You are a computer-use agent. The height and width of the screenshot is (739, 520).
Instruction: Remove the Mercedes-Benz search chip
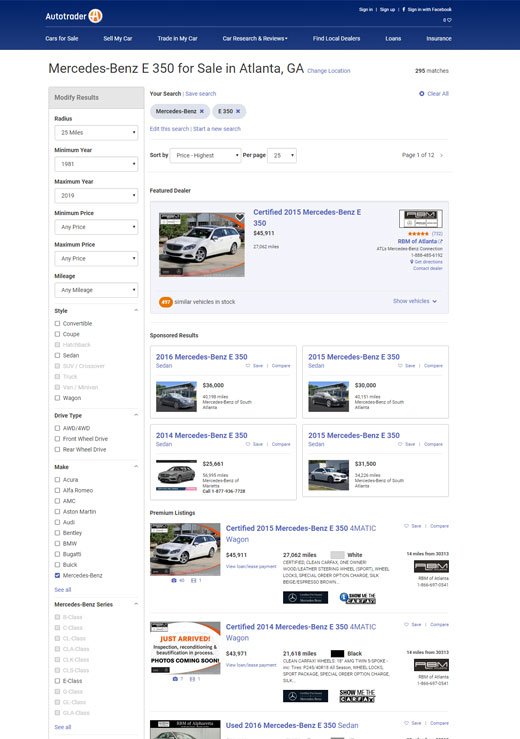[x=202, y=111]
